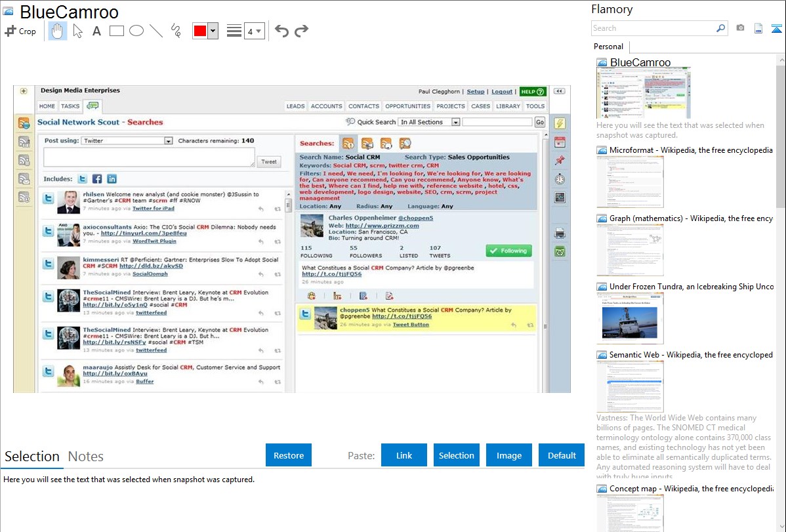Open the Concept map snapshot thumbnail
Screen dimensions: 786x532
[x=630, y=513]
